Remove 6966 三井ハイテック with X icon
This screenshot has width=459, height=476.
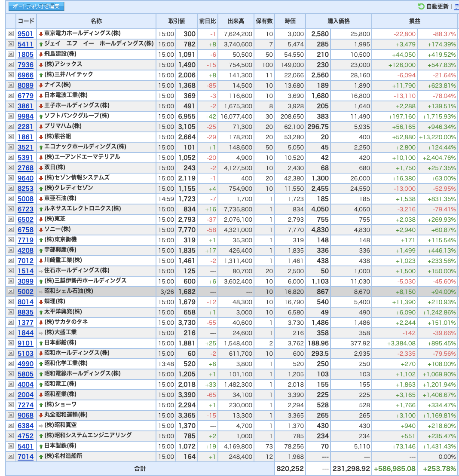pyautogui.click(x=11, y=75)
